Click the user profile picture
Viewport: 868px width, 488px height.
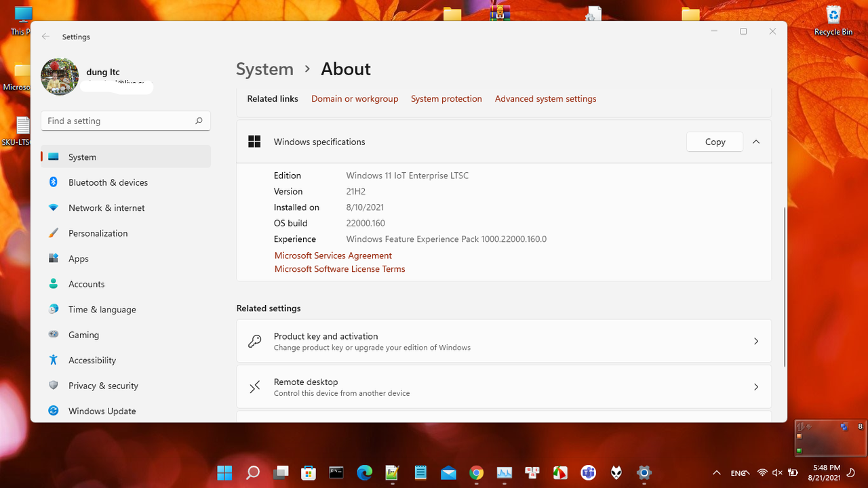(60, 77)
